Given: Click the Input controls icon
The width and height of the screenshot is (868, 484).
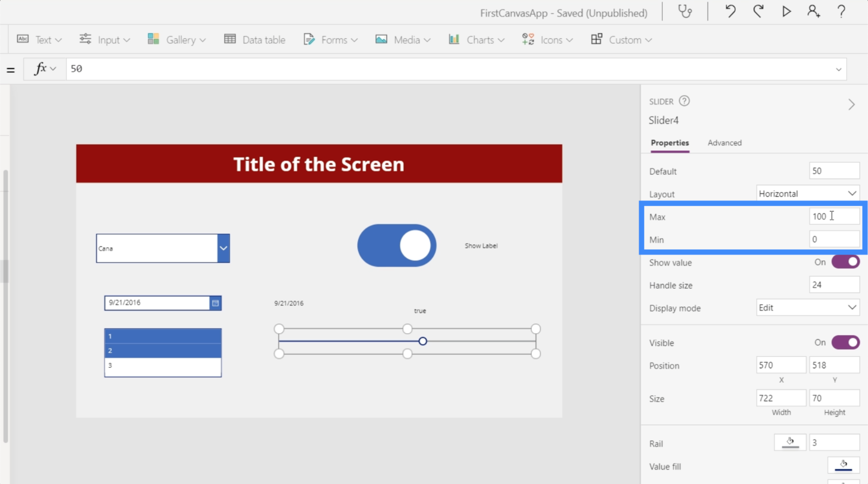Looking at the screenshot, I should point(85,39).
